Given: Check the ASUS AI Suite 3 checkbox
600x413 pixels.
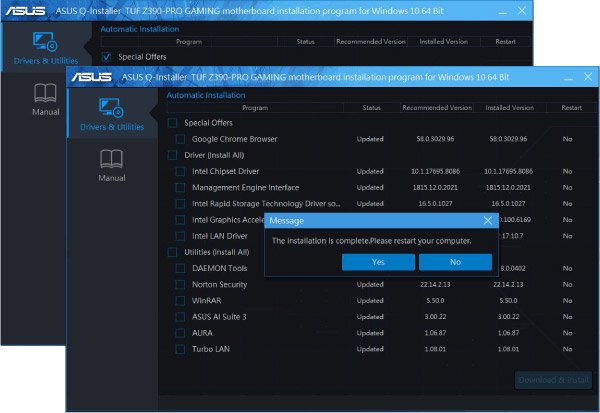Looking at the screenshot, I should (180, 317).
